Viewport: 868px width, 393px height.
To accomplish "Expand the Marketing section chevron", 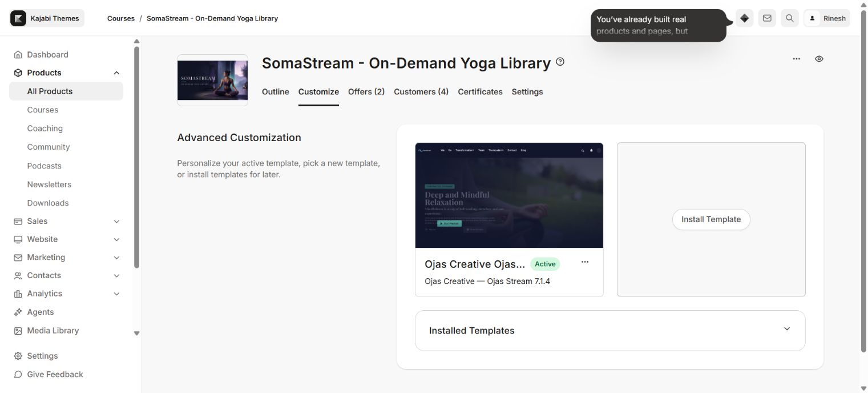I will coord(116,258).
